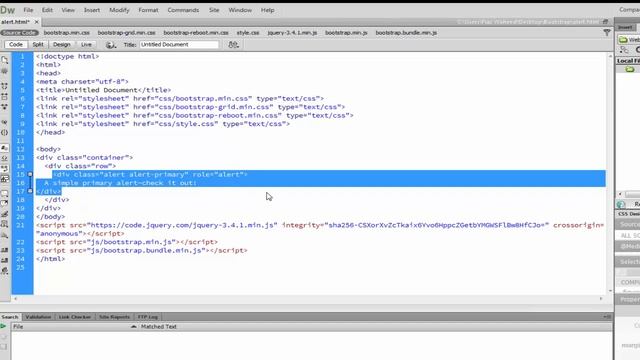This screenshot has width=640, height=360.
Task: Click restore document window icon
Action: pos(605,22)
